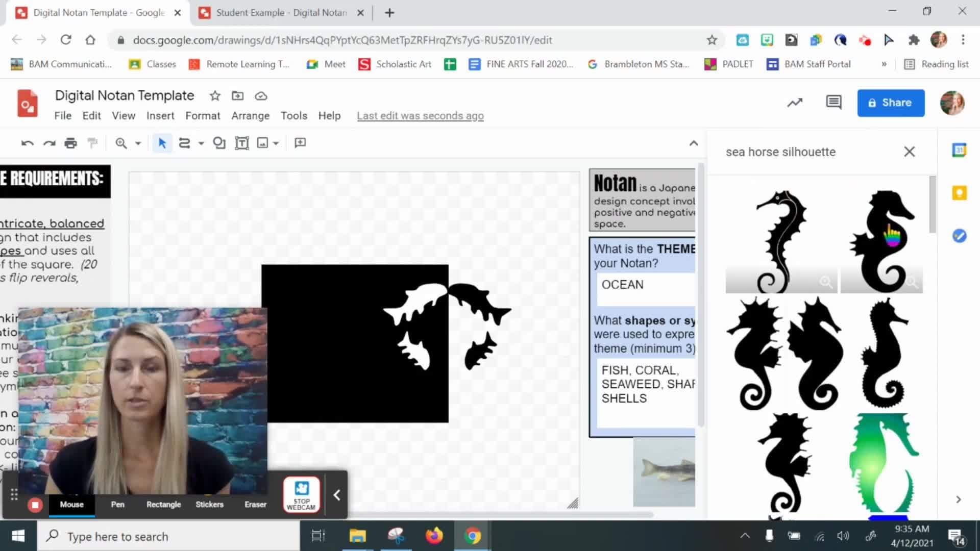This screenshot has width=980, height=551.
Task: Open the Arrange menu
Action: click(250, 116)
